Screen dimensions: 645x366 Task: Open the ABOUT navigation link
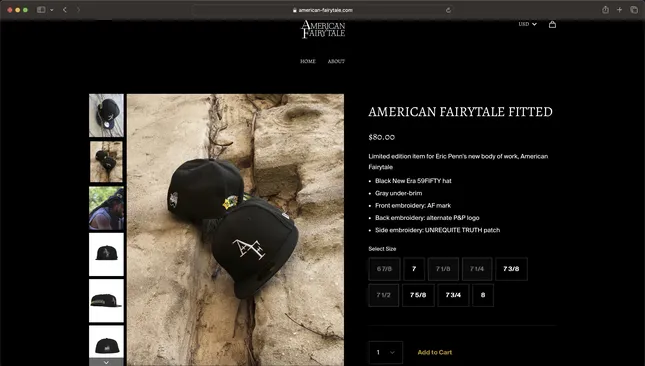pyautogui.click(x=336, y=61)
